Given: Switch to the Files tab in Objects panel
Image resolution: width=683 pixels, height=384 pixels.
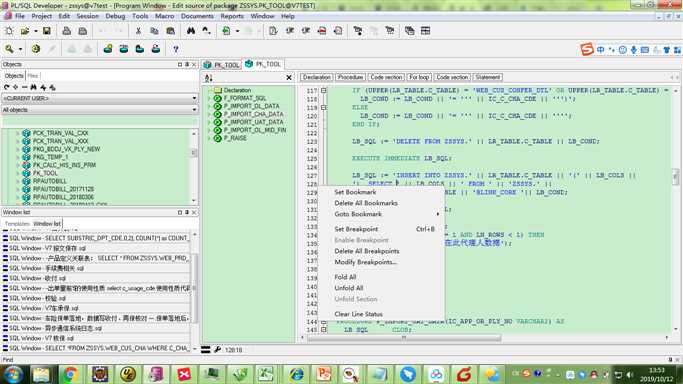Looking at the screenshot, I should pos(33,76).
